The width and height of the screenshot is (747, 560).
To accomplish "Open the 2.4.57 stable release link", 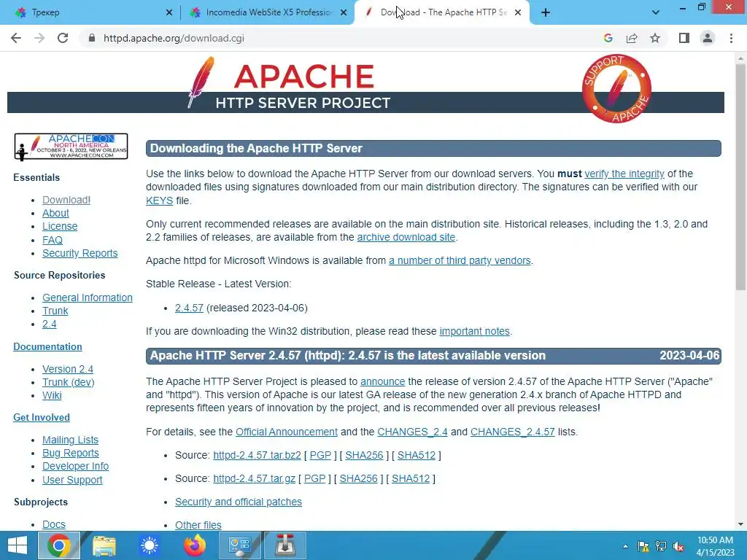I will tap(189, 308).
